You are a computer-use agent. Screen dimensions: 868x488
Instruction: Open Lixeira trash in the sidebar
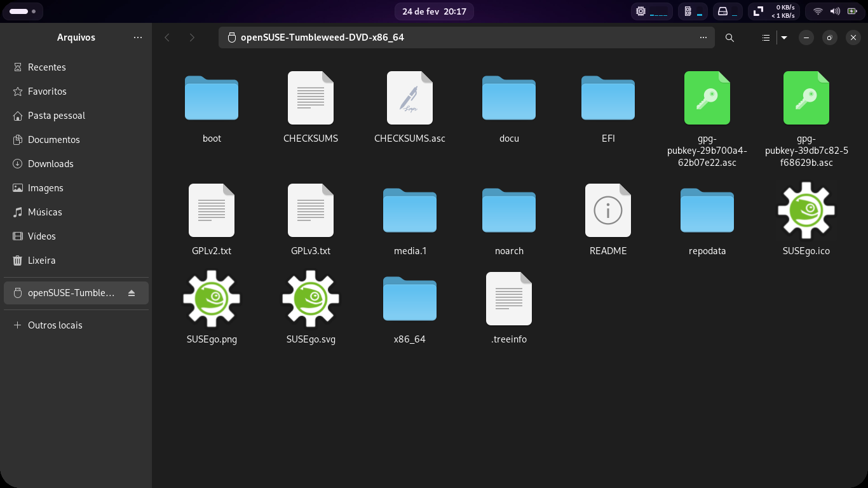coord(76,261)
